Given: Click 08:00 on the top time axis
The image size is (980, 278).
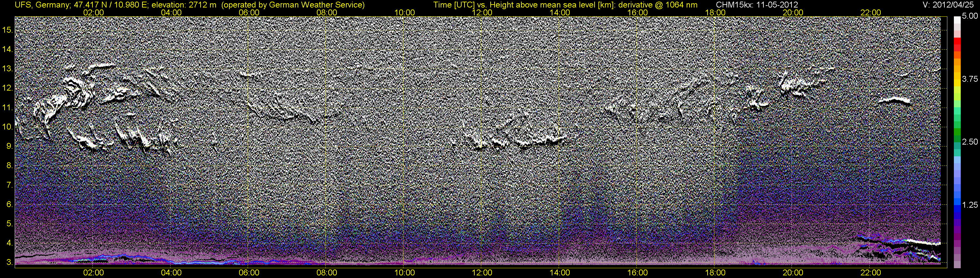Looking at the screenshot, I should pyautogui.click(x=327, y=12).
